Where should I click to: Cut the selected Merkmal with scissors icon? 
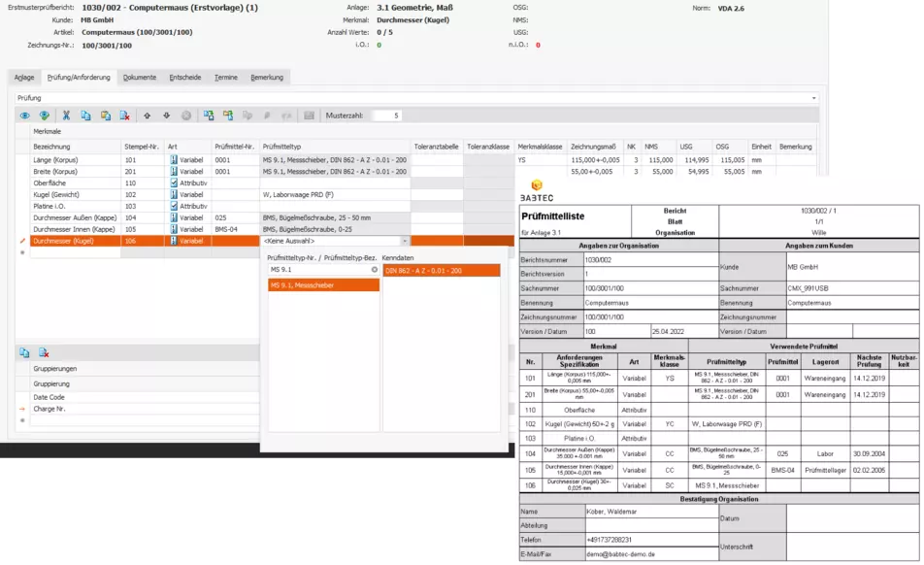[66, 116]
